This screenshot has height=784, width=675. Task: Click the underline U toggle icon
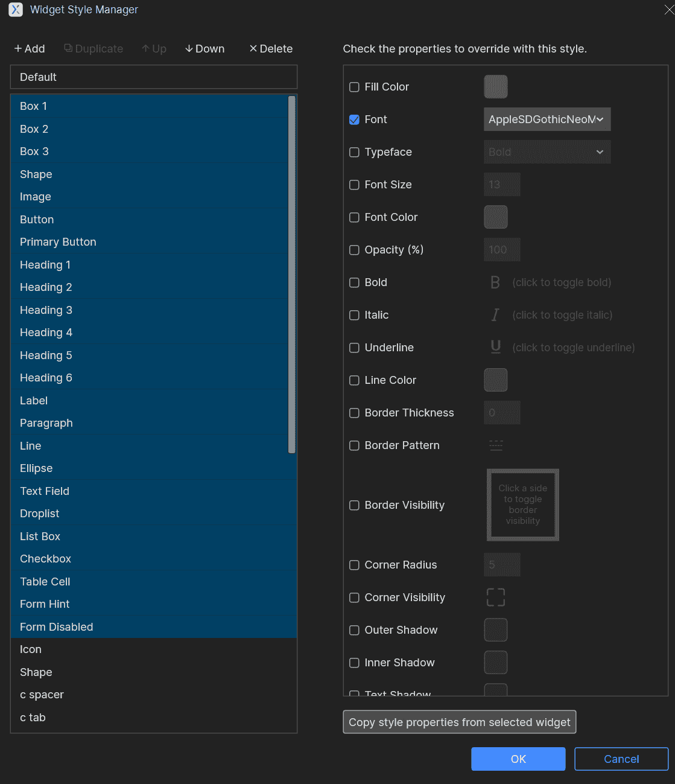pos(496,348)
